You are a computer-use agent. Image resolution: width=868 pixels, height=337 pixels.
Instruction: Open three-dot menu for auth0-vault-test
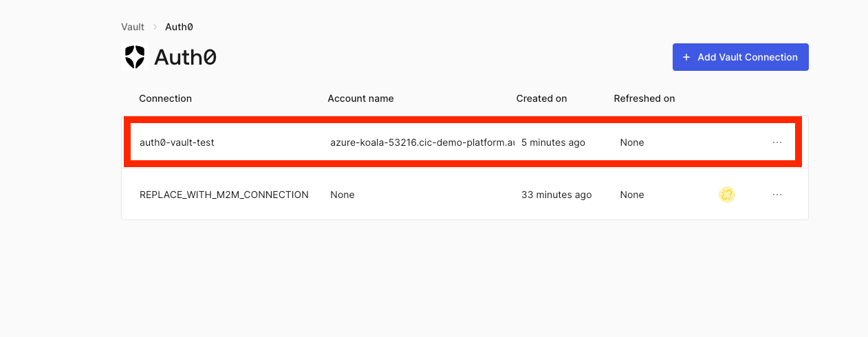(777, 142)
